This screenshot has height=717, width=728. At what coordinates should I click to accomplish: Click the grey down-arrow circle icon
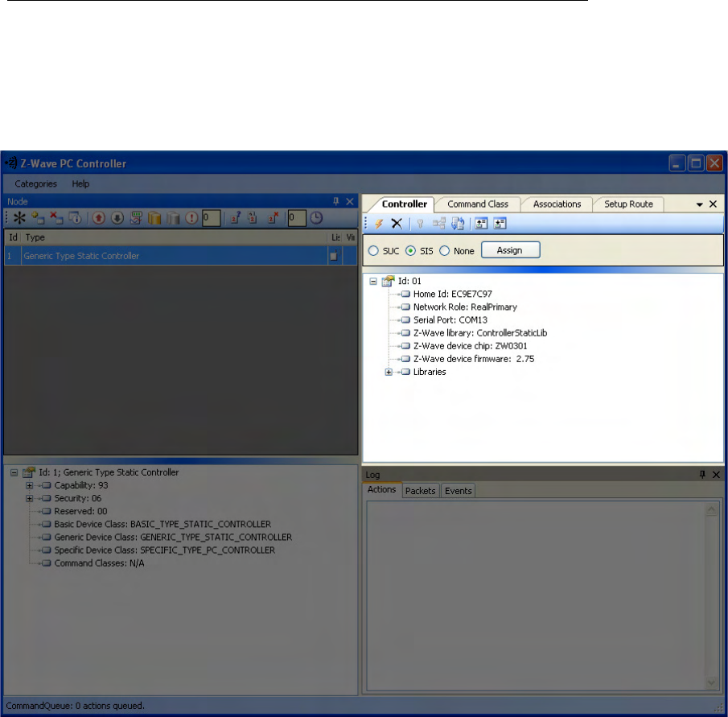pos(117,218)
